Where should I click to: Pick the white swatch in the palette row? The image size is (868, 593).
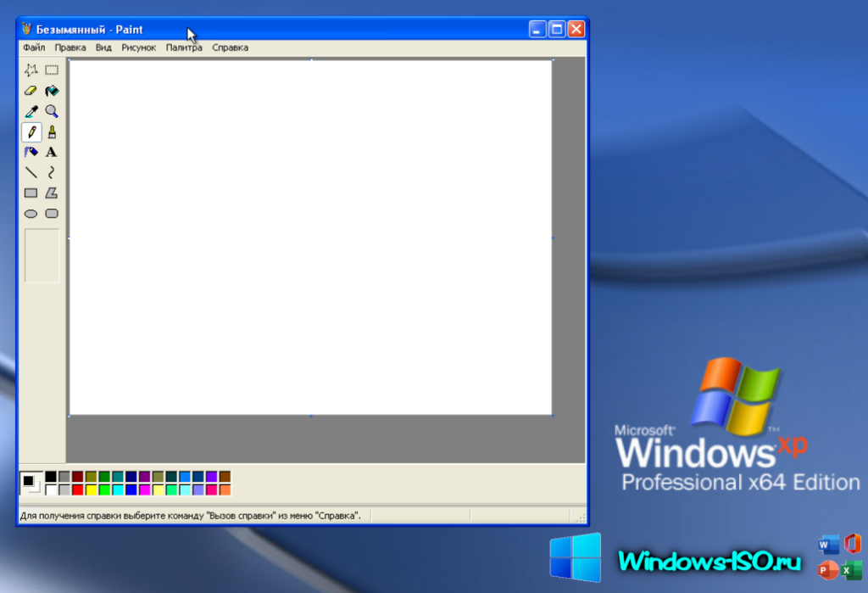[x=51, y=490]
